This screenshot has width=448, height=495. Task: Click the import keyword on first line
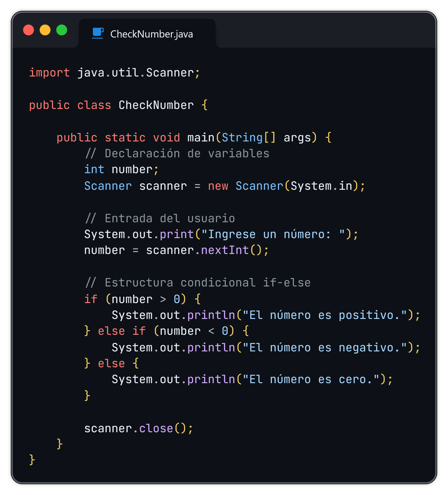click(x=49, y=73)
